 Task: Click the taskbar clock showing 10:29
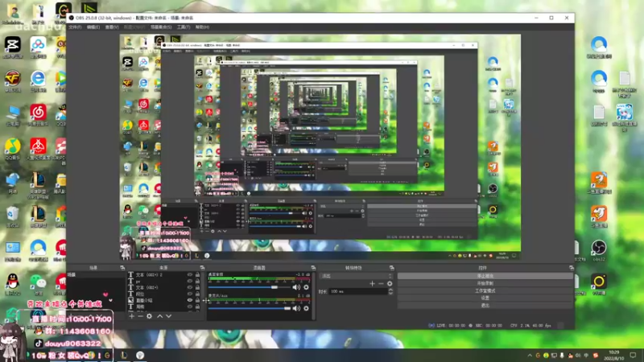[614, 355]
